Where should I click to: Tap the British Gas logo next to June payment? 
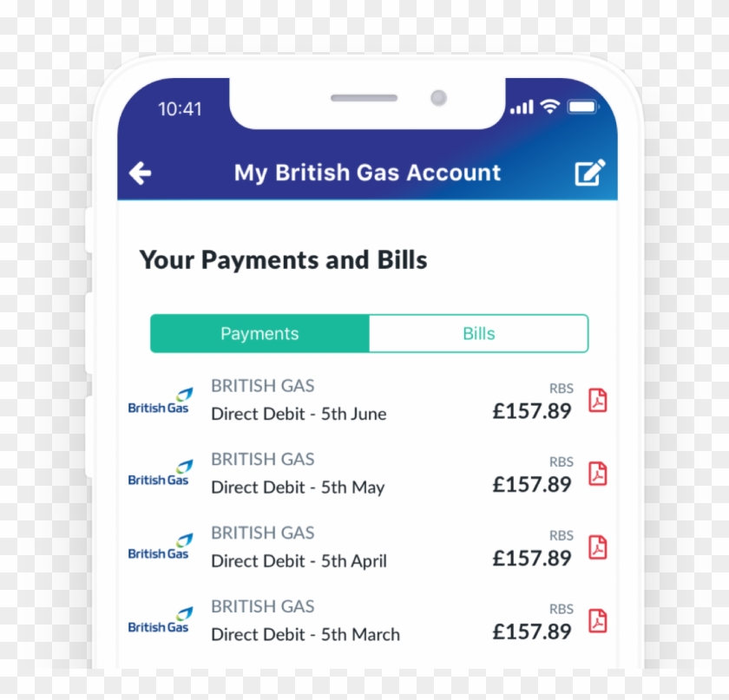(159, 400)
